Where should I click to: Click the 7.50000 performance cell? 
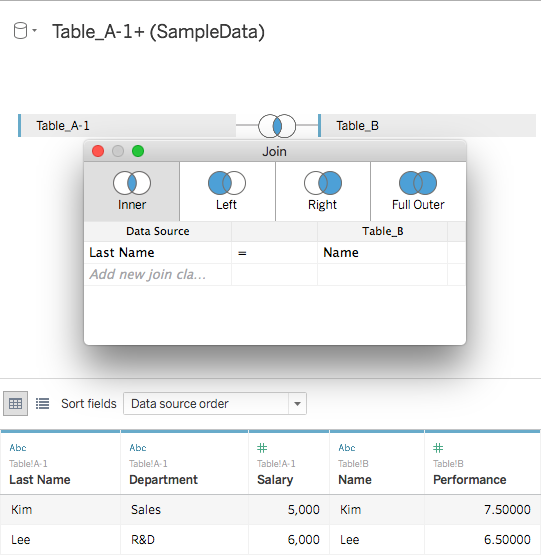pyautogui.click(x=482, y=510)
